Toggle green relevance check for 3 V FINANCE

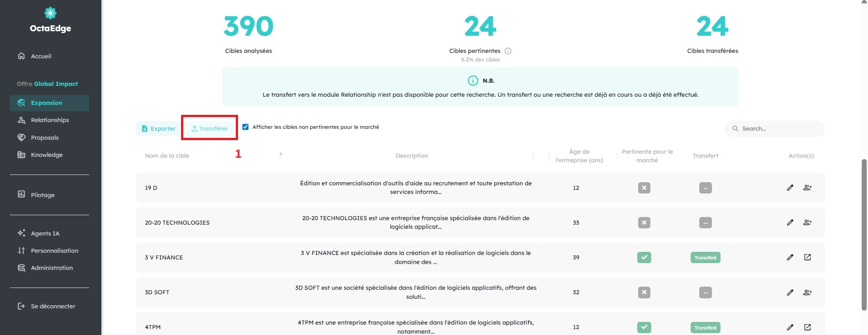[x=644, y=257]
